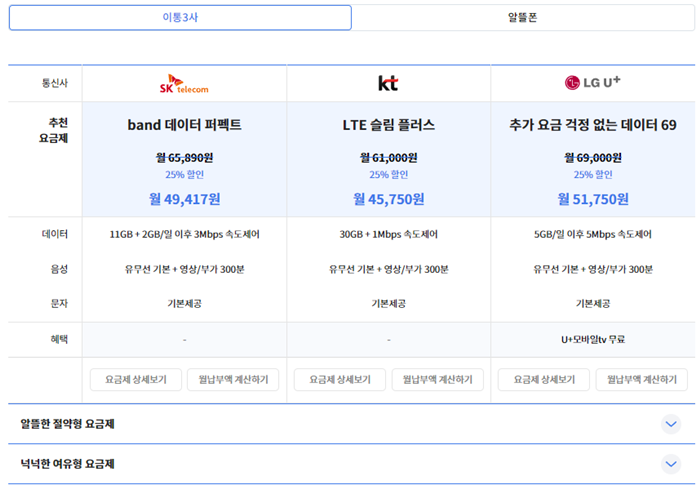Click the 넉넉한 여유형 요금제 heading
Image resolution: width=700 pixels, height=489 pixels.
point(67,464)
